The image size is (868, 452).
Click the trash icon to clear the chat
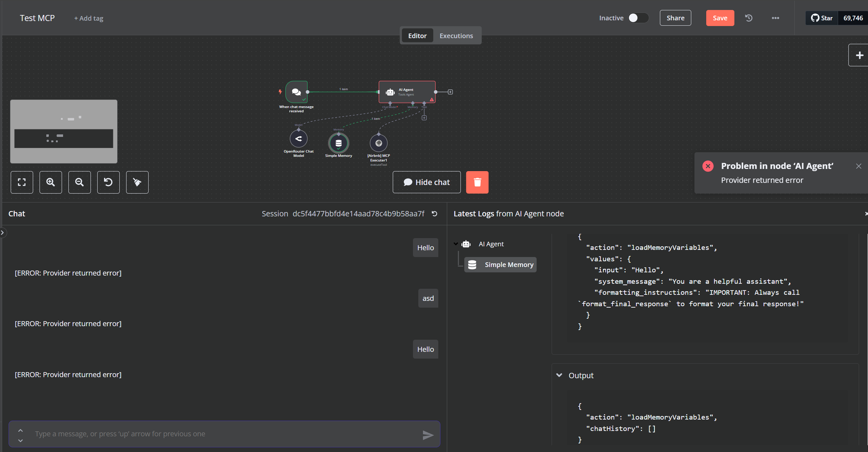[x=477, y=182]
